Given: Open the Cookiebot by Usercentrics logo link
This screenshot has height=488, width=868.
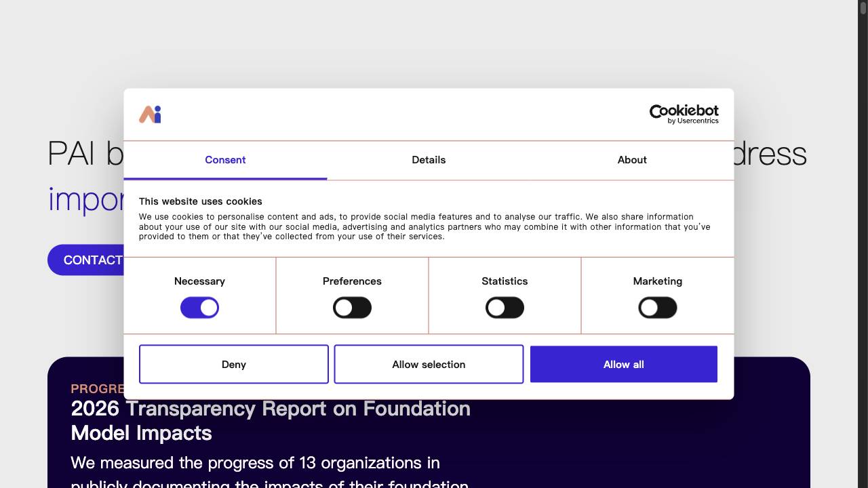Looking at the screenshot, I should [x=684, y=114].
